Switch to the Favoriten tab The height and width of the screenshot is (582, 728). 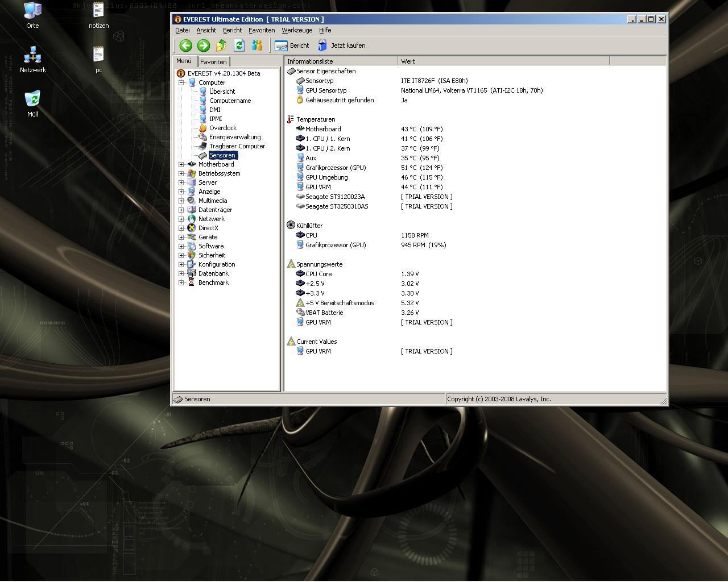pos(213,62)
